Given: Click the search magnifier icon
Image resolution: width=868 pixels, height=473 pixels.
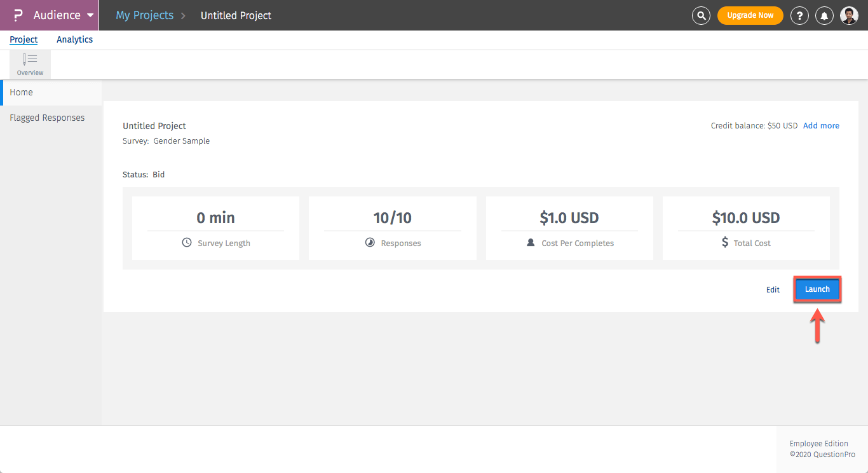Looking at the screenshot, I should point(701,15).
